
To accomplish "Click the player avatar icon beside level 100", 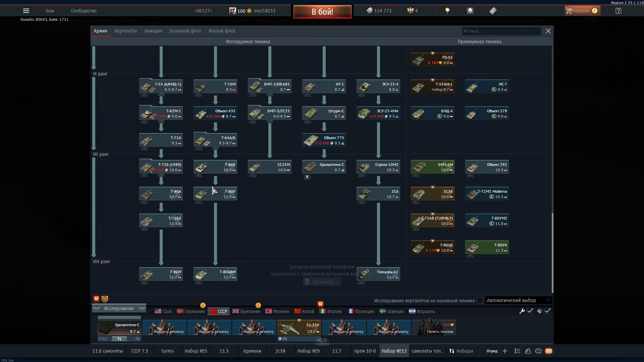I will pos(232,11).
